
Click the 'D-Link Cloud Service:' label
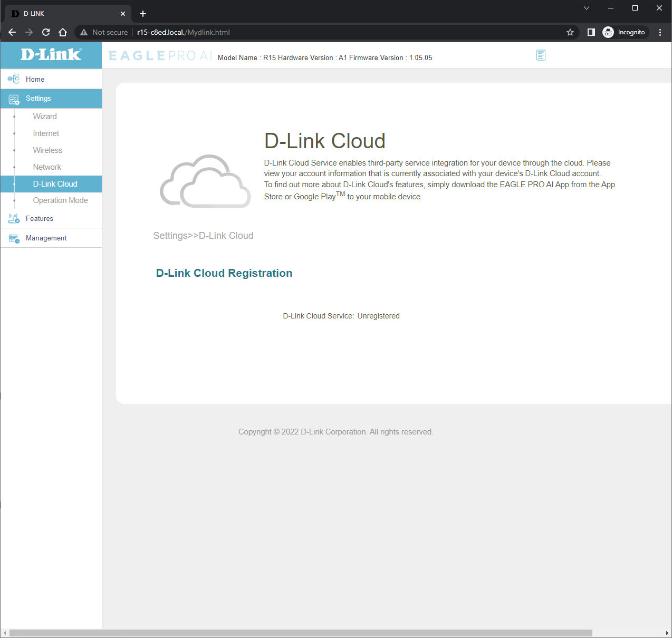point(318,316)
